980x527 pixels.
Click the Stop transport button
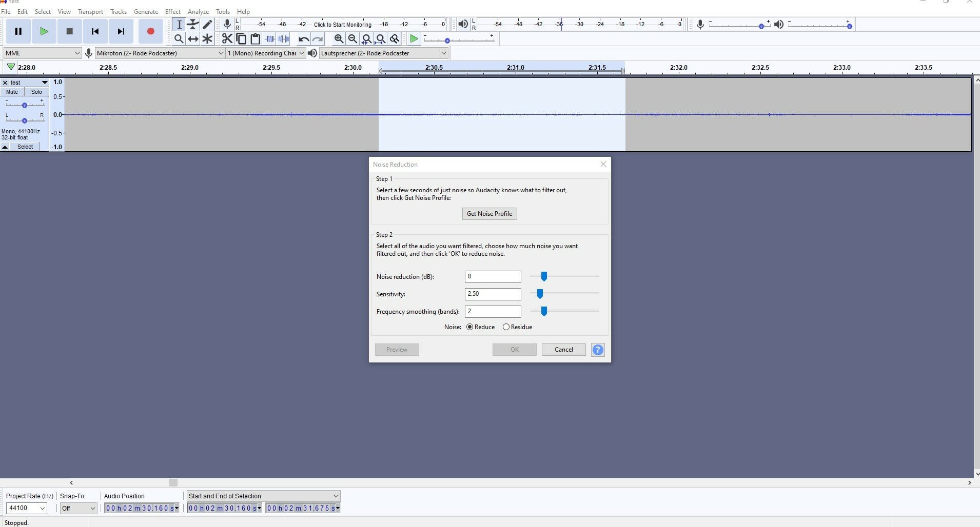(x=70, y=31)
